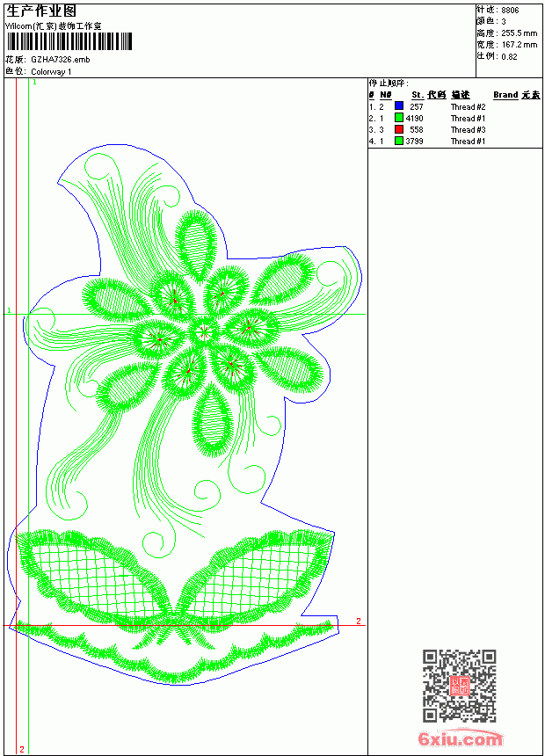Click the width value 167.2 mm
The width and height of the screenshot is (545, 756).
pyautogui.click(x=519, y=45)
